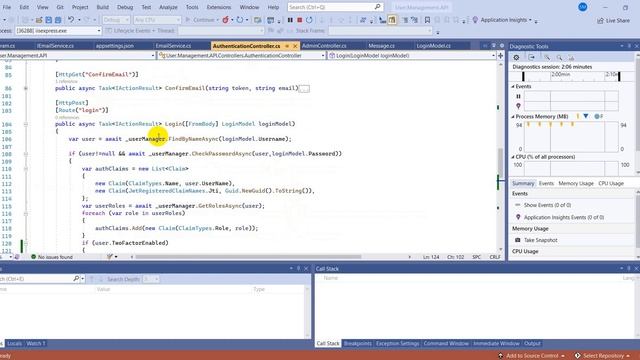640x360 pixels.
Task: Collapse the Login method at line 104
Action: [x=26, y=124]
